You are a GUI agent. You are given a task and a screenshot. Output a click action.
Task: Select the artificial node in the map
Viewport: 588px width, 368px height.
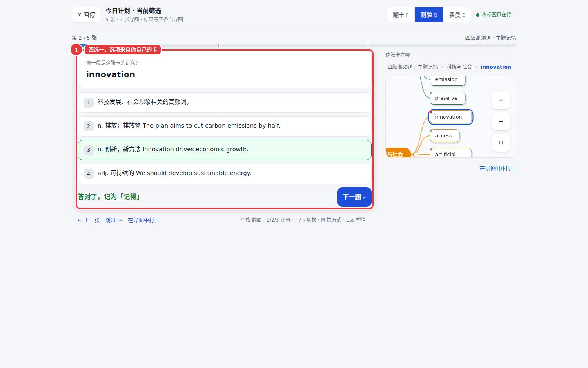click(x=451, y=153)
